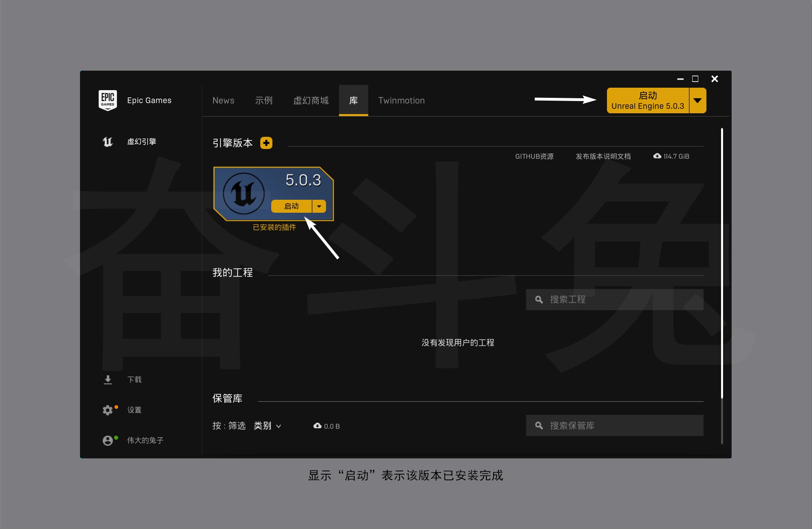Click 启动 on the 5.0.3 engine card
This screenshot has height=529, width=812.
click(x=292, y=206)
